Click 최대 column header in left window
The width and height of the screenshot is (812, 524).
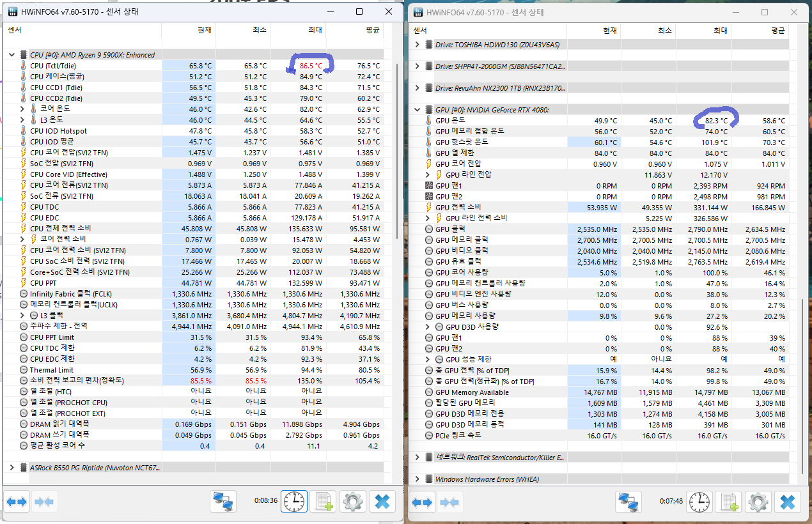click(298, 30)
